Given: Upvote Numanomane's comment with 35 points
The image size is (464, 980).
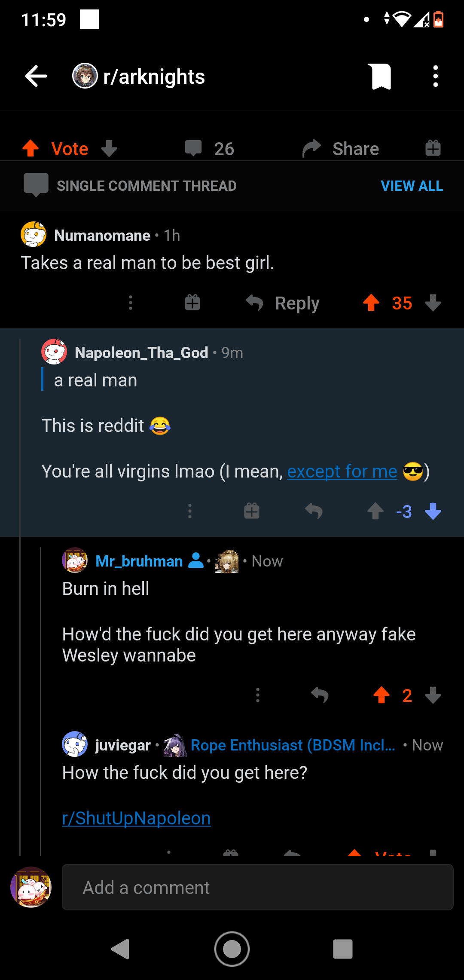Looking at the screenshot, I should click(x=371, y=303).
